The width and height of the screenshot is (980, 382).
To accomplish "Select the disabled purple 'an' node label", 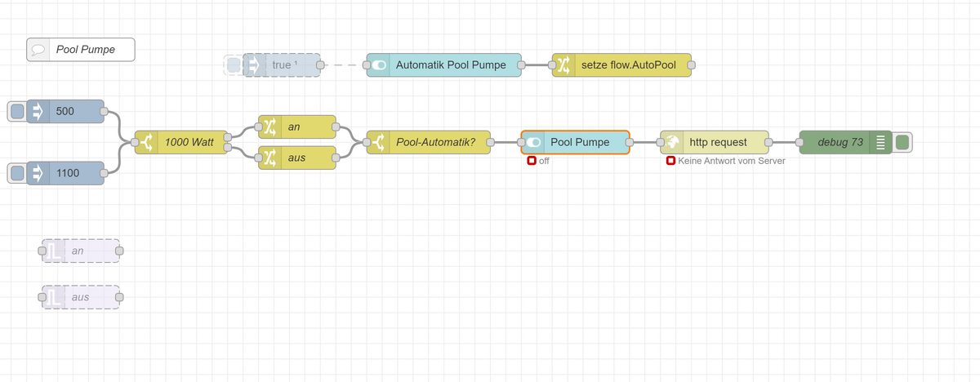I will (x=78, y=251).
